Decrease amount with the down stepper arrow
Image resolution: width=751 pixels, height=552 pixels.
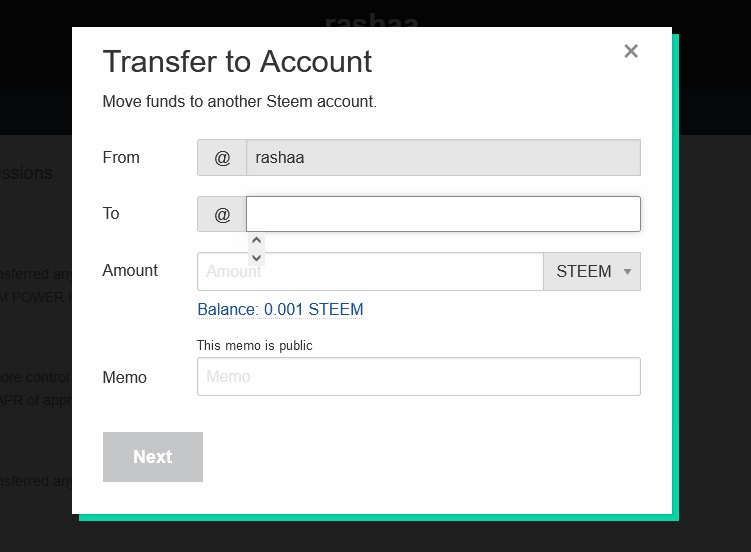(256, 258)
